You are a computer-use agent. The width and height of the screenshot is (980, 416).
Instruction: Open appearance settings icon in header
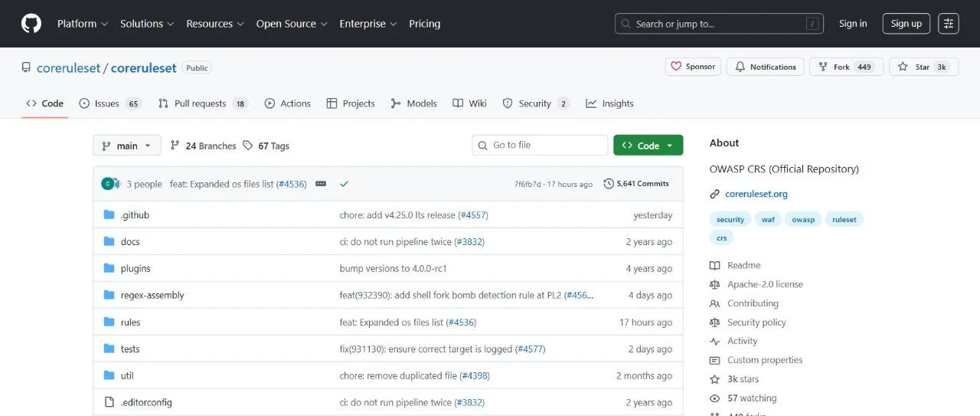[949, 24]
